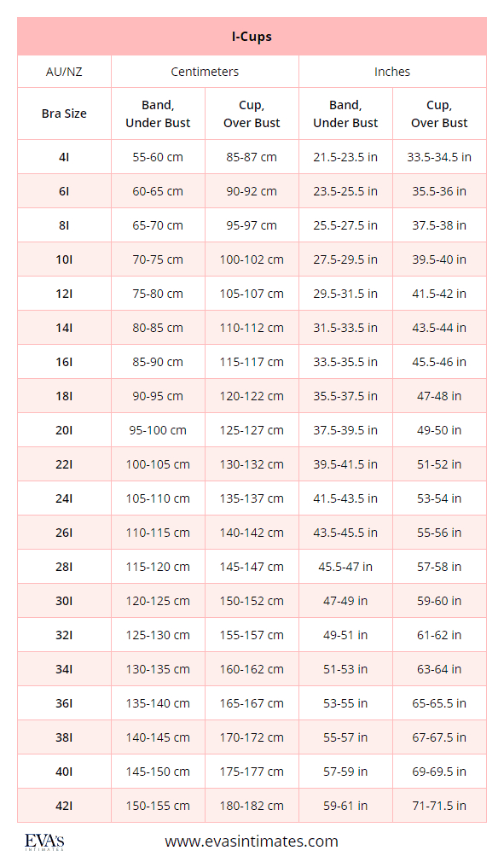
Task: Click the AU/NZ header cell
Action: pos(64,72)
